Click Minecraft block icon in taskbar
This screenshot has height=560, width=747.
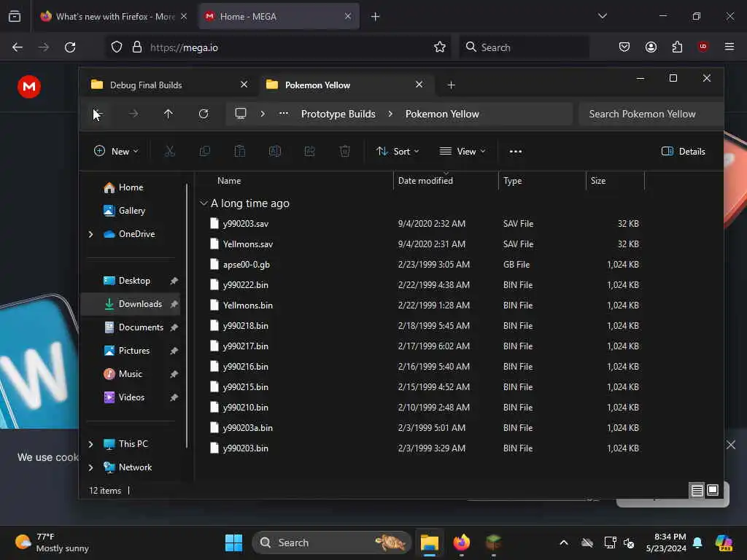point(493,542)
